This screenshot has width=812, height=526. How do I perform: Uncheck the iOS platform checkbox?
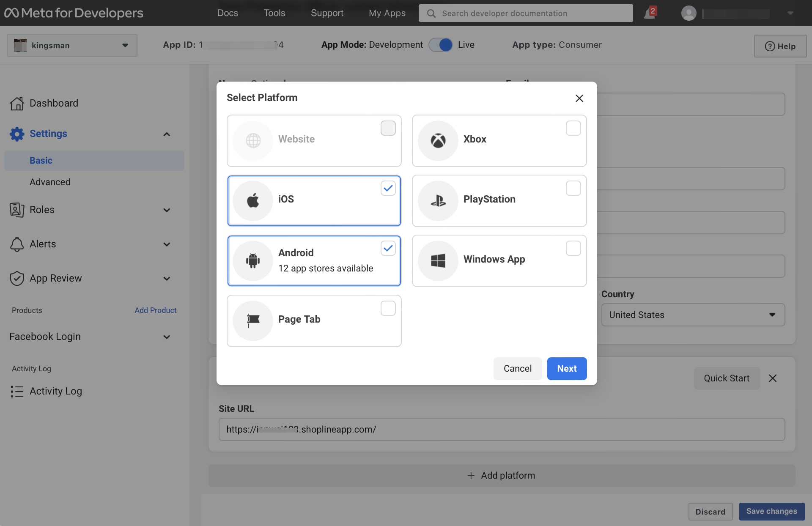click(x=388, y=188)
